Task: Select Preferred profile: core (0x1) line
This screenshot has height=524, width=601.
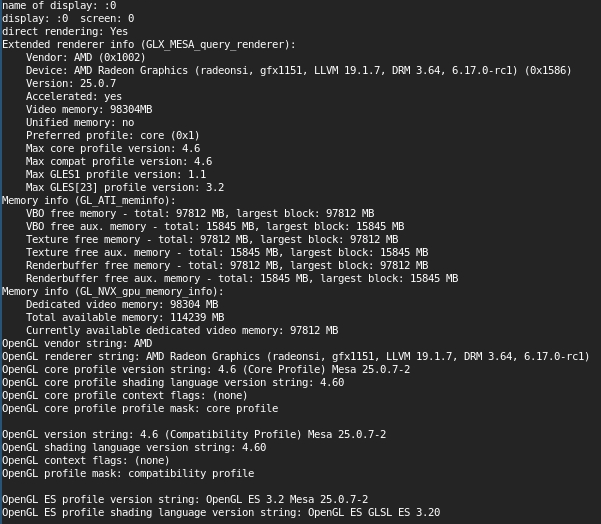Action: tap(113, 136)
